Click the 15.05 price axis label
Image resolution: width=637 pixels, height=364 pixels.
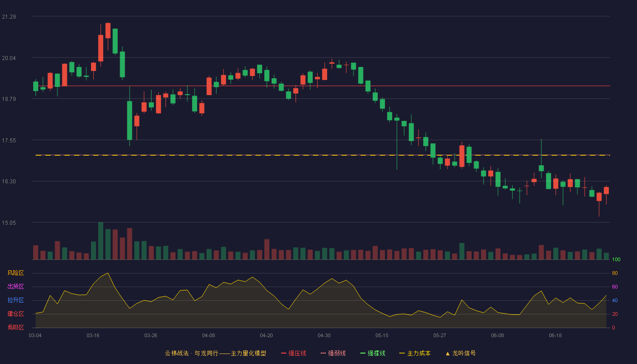9,223
